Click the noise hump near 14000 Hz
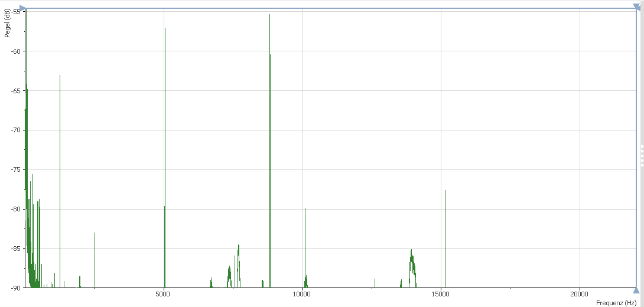This screenshot has height=307, width=644. (413, 269)
